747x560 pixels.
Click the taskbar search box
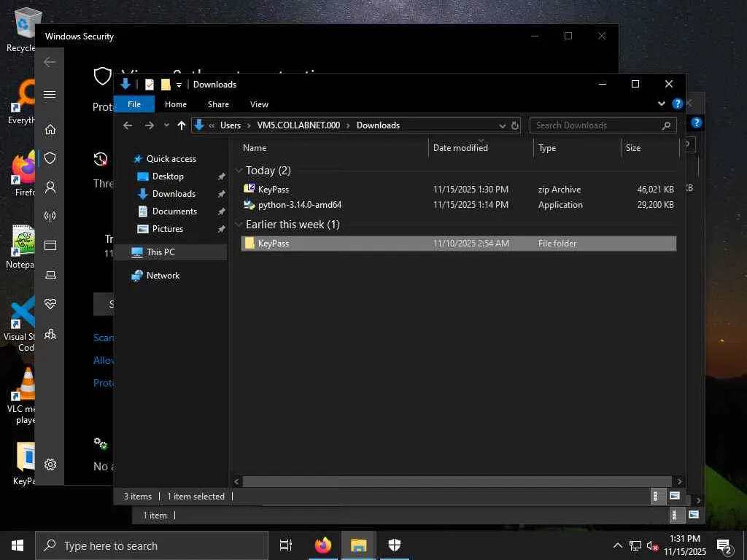[152, 545]
